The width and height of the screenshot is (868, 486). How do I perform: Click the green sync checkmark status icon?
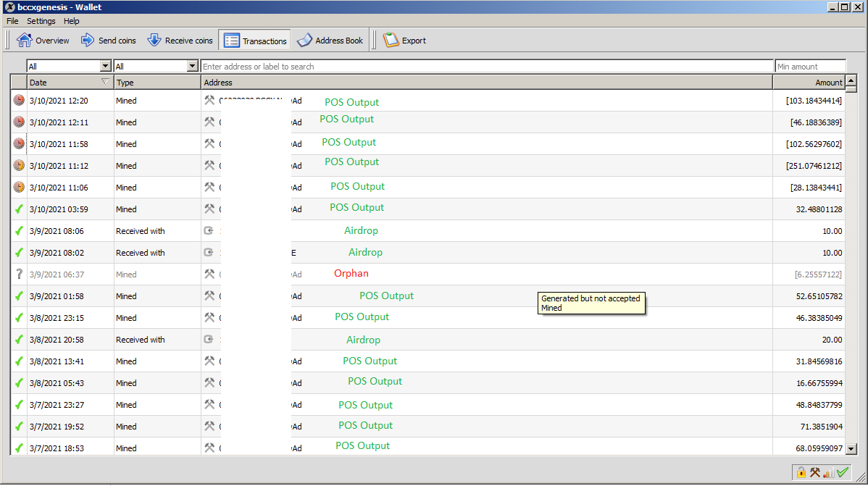pyautogui.click(x=843, y=472)
